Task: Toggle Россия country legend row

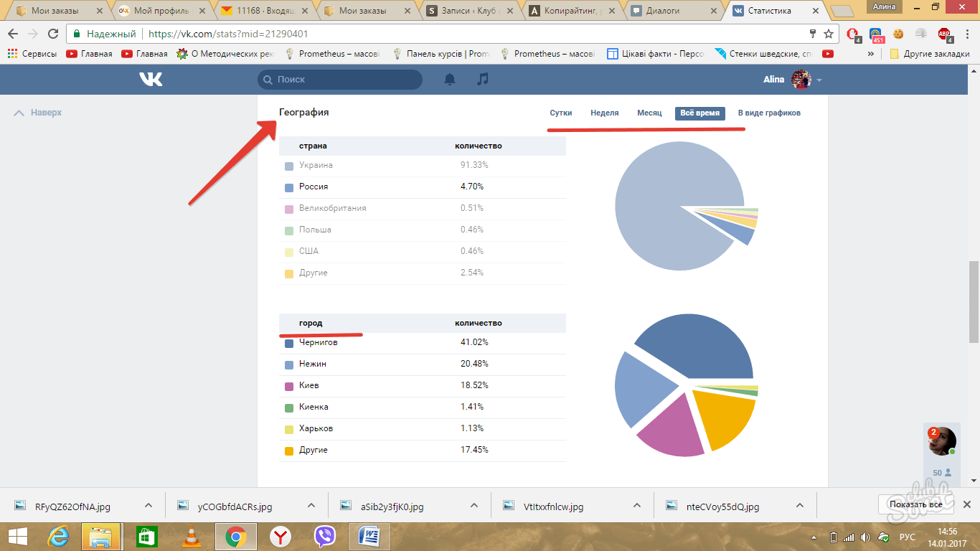Action: pos(314,187)
